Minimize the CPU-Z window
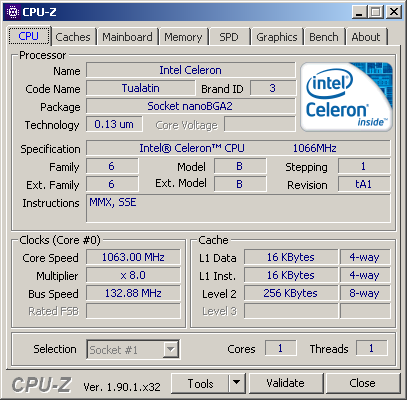The height and width of the screenshot is (400, 407). click(359, 12)
